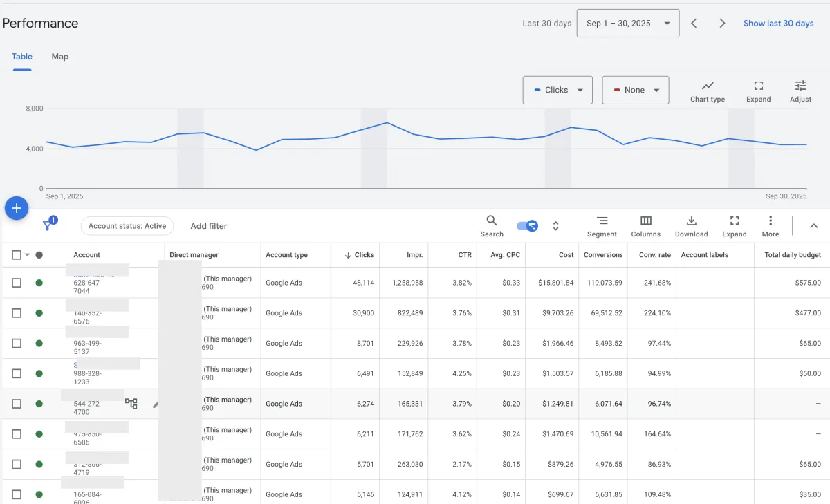Click the Show last 30 days link
This screenshot has width=830, height=504.
pyautogui.click(x=778, y=24)
